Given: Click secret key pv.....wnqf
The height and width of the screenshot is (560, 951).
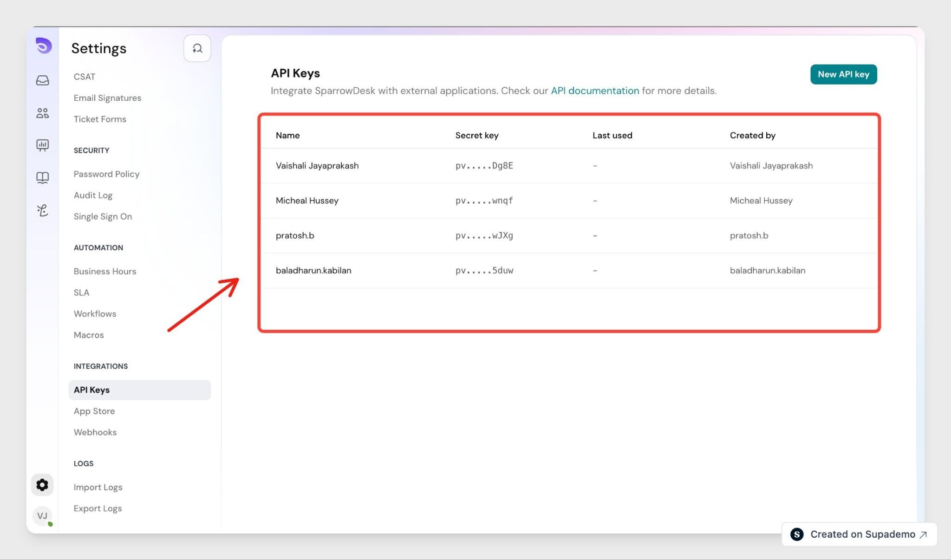Looking at the screenshot, I should (x=484, y=201).
